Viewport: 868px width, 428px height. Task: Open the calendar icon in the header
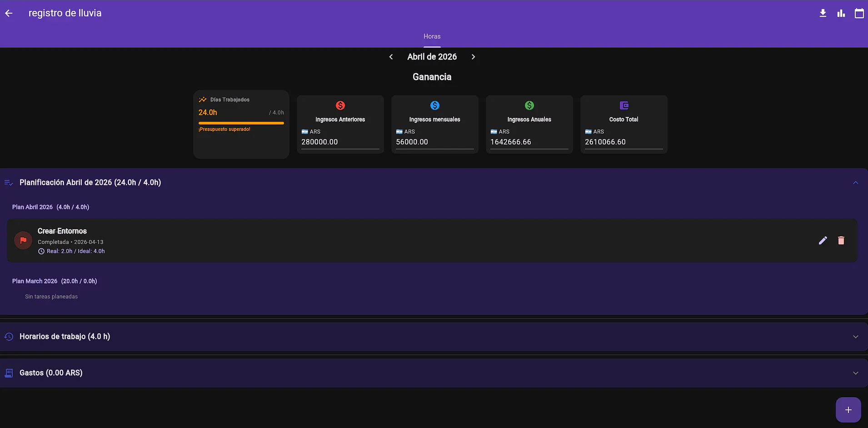pos(859,13)
